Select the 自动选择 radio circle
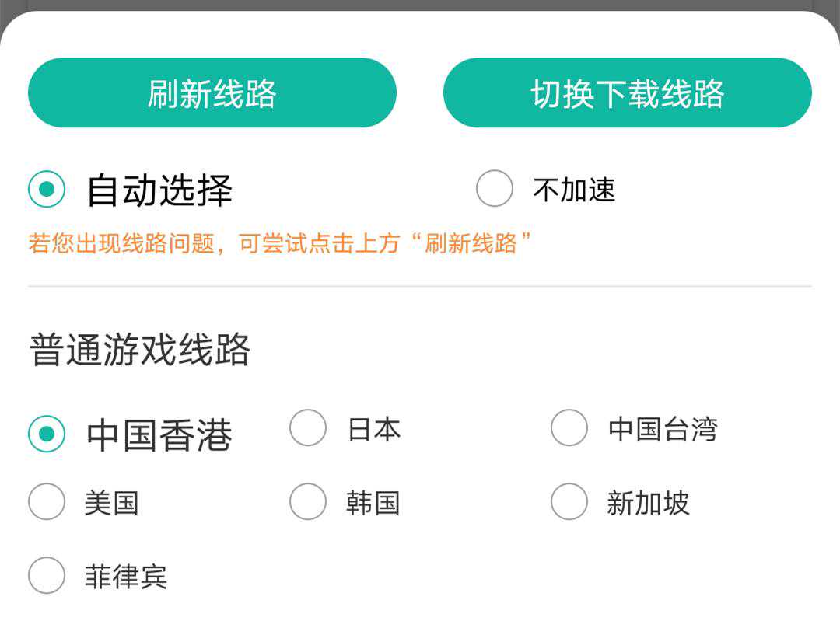This screenshot has height=642, width=840. point(47,190)
